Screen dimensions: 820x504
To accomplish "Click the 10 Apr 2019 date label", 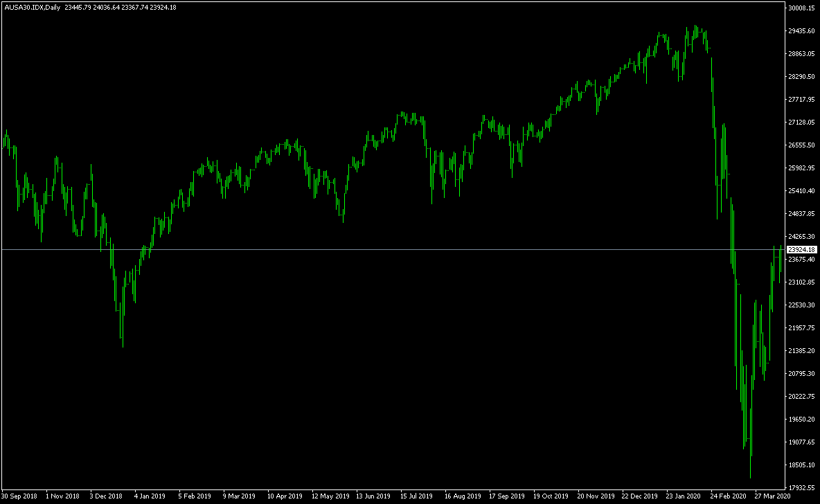I will coord(285,496).
